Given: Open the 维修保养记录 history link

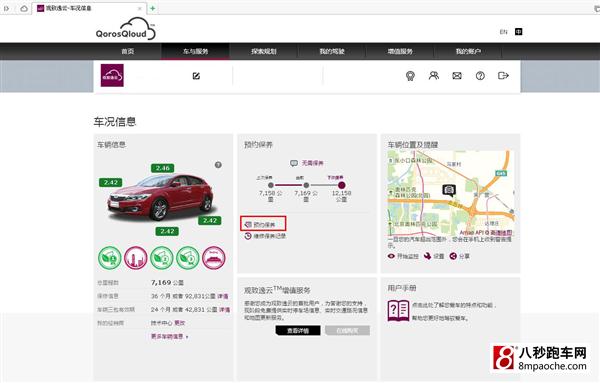Looking at the screenshot, I should [265, 236].
